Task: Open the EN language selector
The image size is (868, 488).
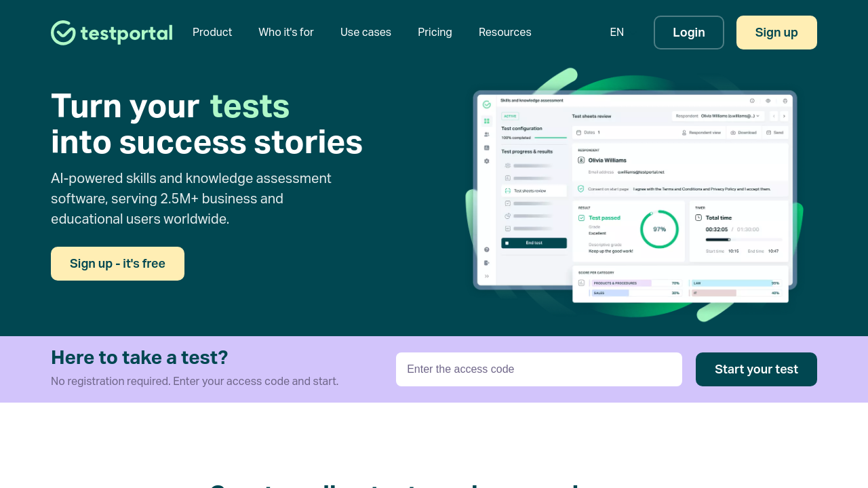Action: tap(616, 33)
